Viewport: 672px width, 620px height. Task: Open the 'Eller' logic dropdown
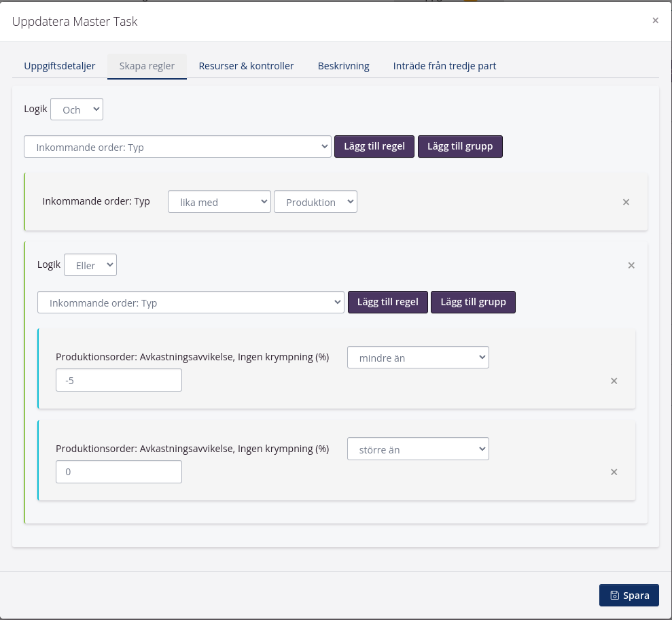point(90,265)
